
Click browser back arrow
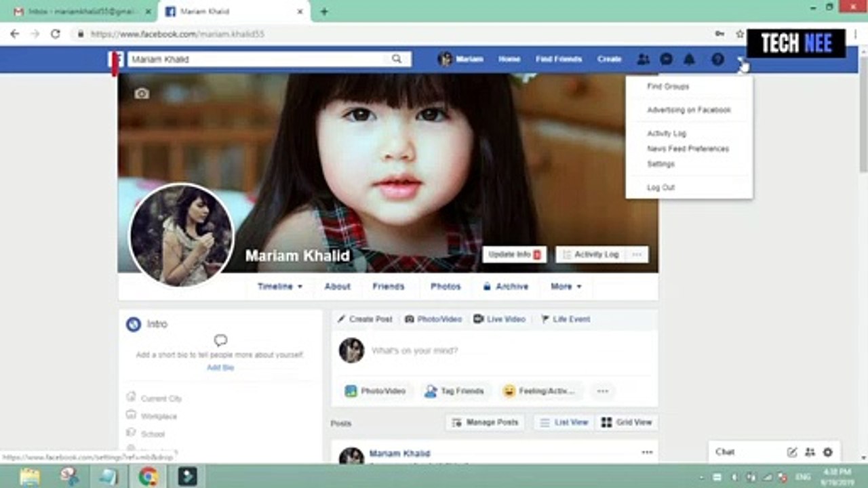point(14,33)
